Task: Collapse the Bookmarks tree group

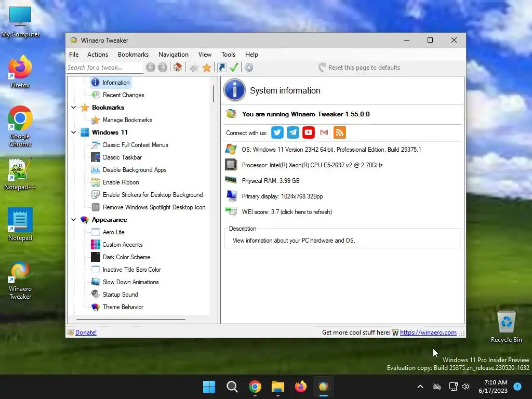Action: [x=73, y=108]
